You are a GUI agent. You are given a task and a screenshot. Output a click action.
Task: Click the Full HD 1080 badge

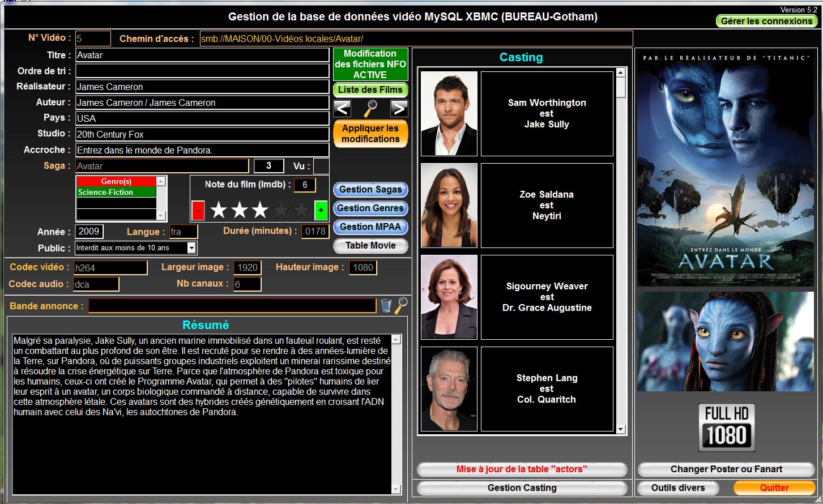click(x=727, y=427)
